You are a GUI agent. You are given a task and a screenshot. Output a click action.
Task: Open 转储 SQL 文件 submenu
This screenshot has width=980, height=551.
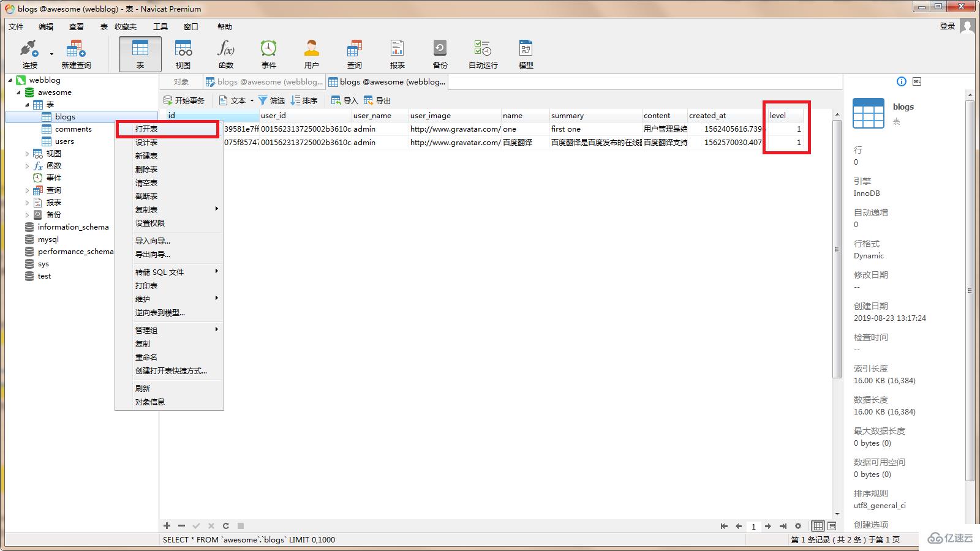pyautogui.click(x=168, y=272)
